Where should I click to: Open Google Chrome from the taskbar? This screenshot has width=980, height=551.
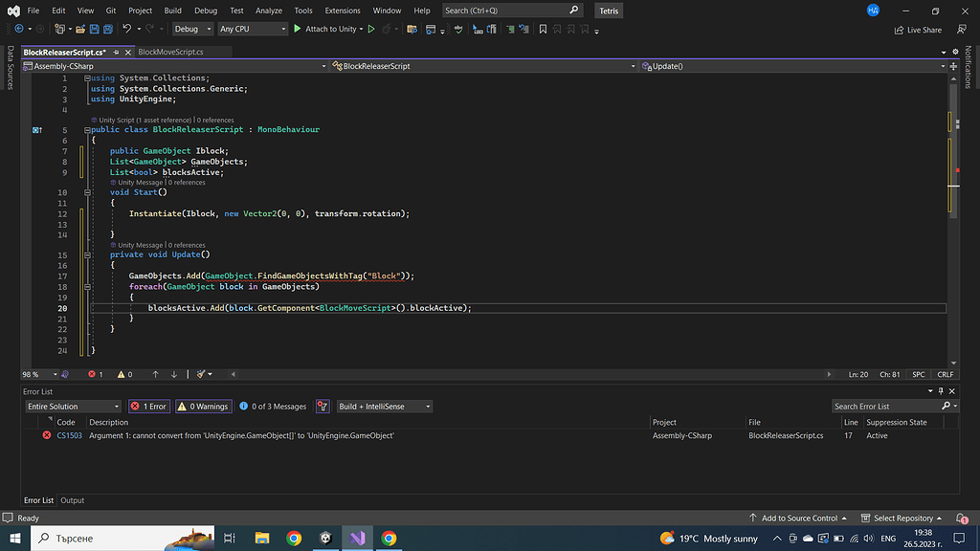(x=294, y=539)
